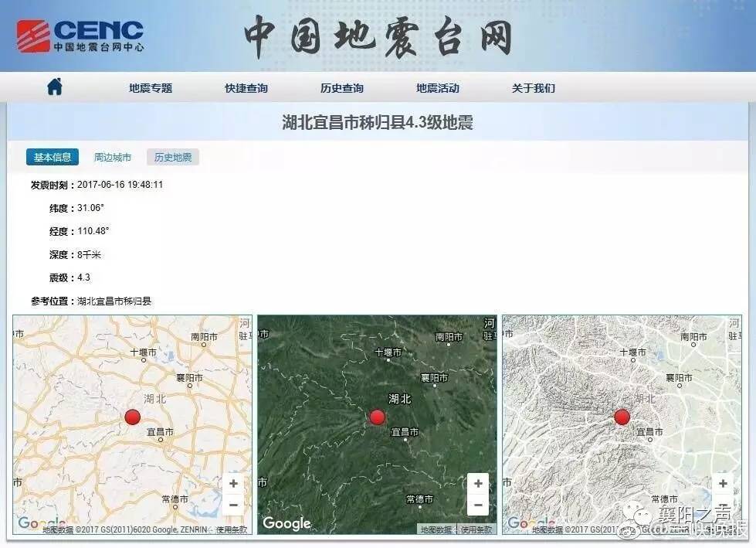
Task: Click the Google logo on the left road map
Action: coord(42,523)
